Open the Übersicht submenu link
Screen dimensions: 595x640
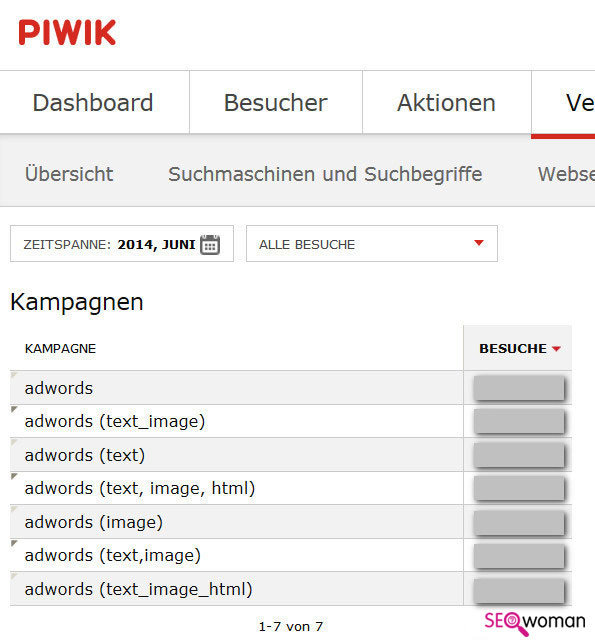point(69,174)
